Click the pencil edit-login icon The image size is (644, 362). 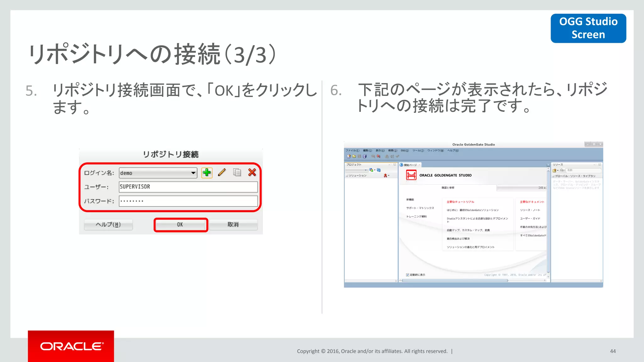point(222,172)
